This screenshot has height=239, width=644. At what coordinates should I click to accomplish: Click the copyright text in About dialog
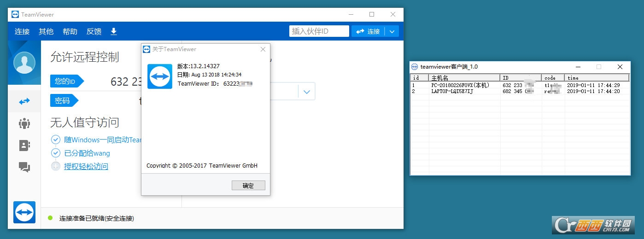(x=202, y=166)
